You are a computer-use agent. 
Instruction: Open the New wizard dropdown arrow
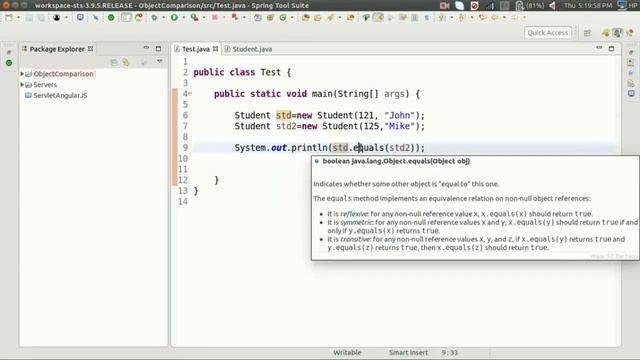click(x=18, y=18)
